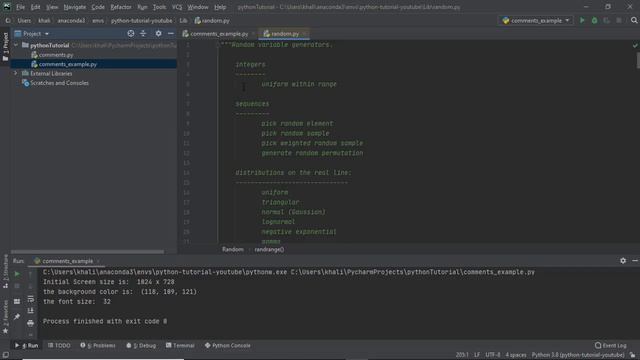Click the Run with Coverage toolbar icon
Viewport: 640px width, 360px height.
tap(607, 20)
